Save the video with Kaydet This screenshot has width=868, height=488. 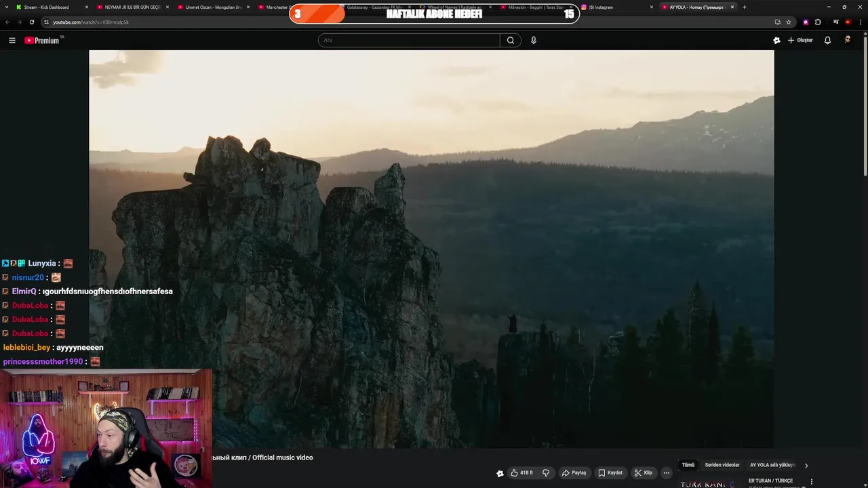pos(610,473)
